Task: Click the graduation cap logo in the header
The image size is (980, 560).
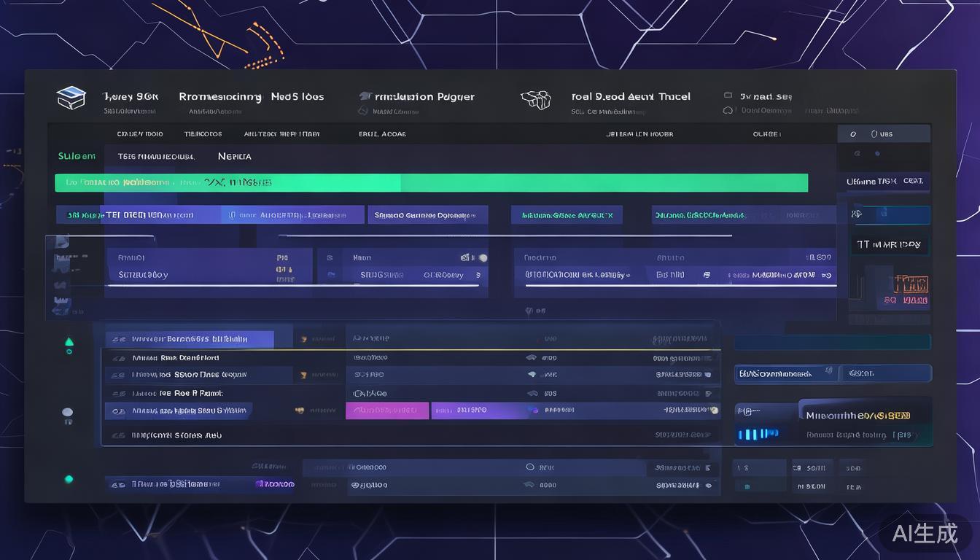Action: pos(71,98)
